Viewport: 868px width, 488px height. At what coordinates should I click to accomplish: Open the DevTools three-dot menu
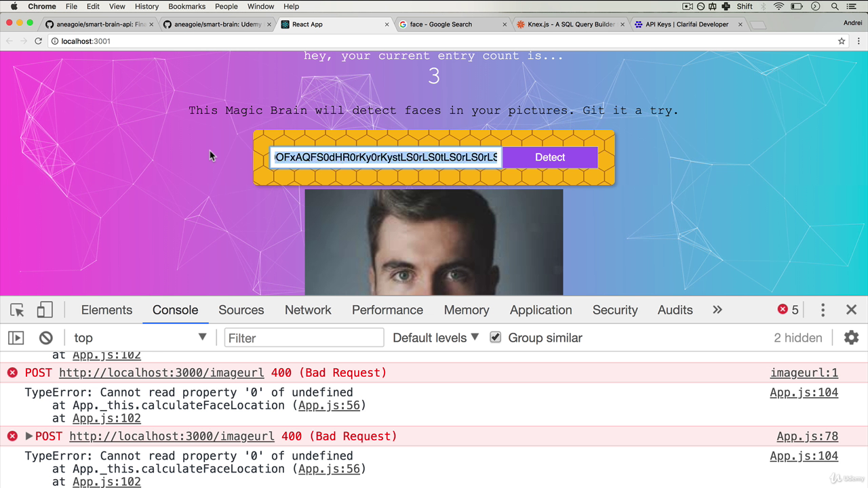coord(823,310)
